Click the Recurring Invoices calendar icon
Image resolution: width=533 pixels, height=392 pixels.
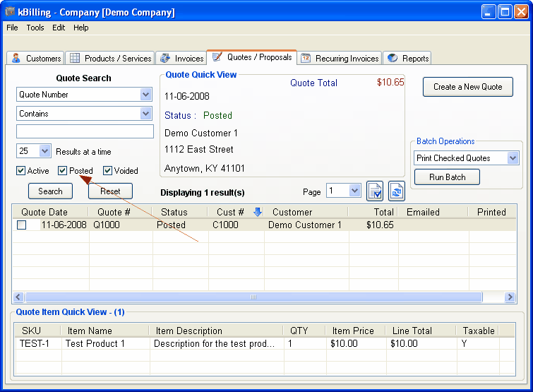coord(306,58)
